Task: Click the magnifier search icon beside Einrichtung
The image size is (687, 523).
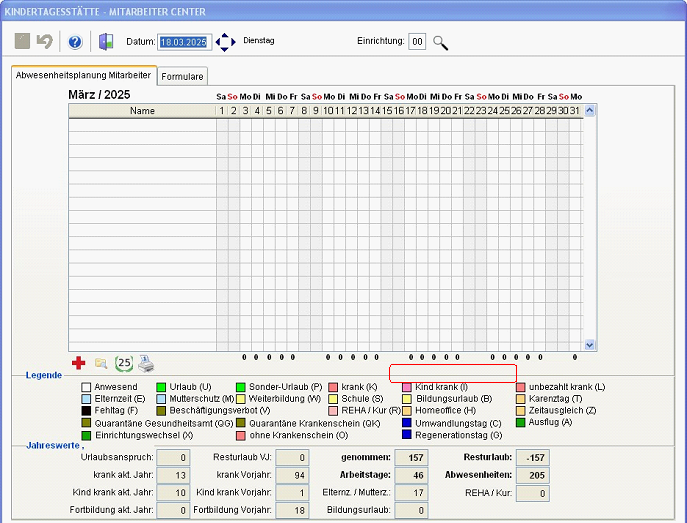Action: 440,42
